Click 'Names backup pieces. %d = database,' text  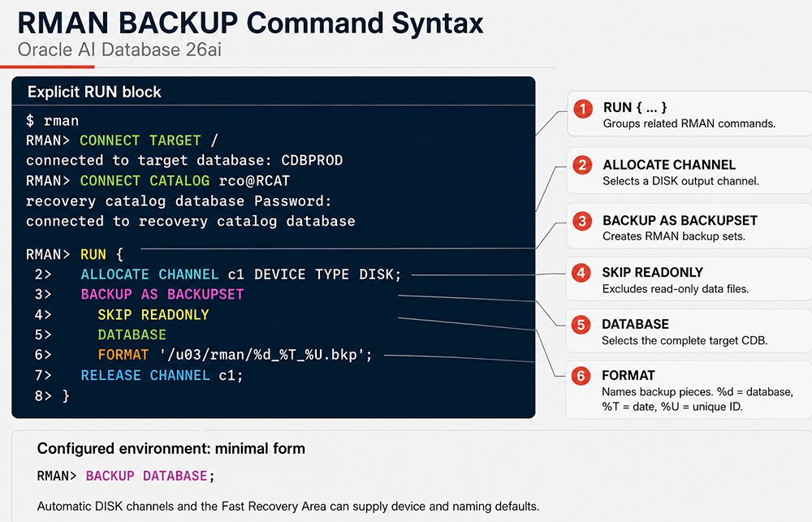coord(698,392)
